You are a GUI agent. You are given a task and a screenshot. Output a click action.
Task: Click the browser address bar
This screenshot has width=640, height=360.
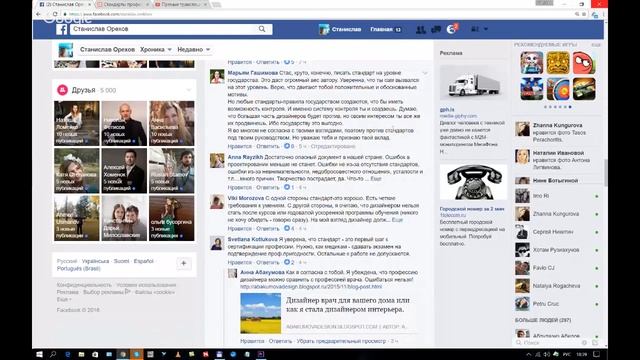318,14
